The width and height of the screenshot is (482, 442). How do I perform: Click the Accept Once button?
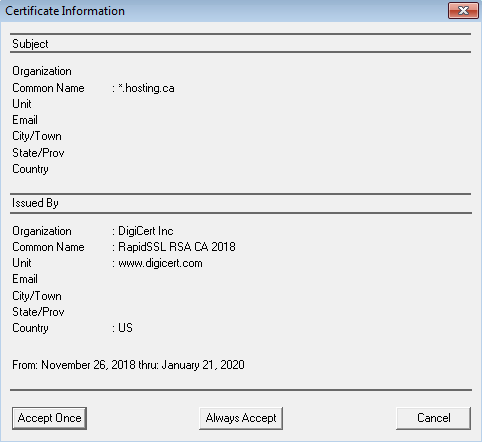49,418
